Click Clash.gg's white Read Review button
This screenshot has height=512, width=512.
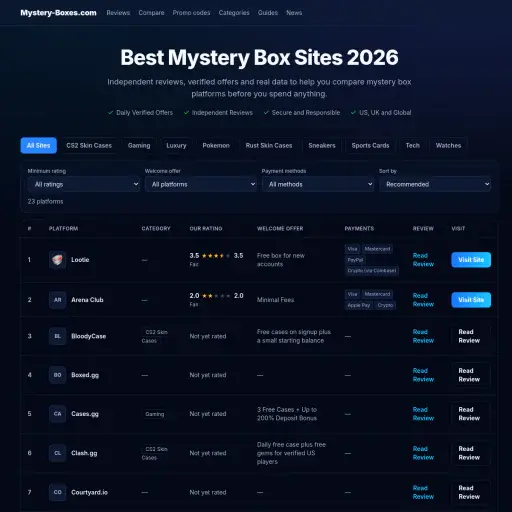(x=470, y=453)
